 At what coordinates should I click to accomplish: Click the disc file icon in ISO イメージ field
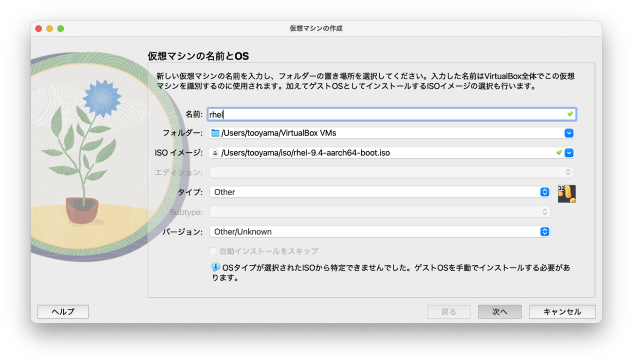point(215,153)
